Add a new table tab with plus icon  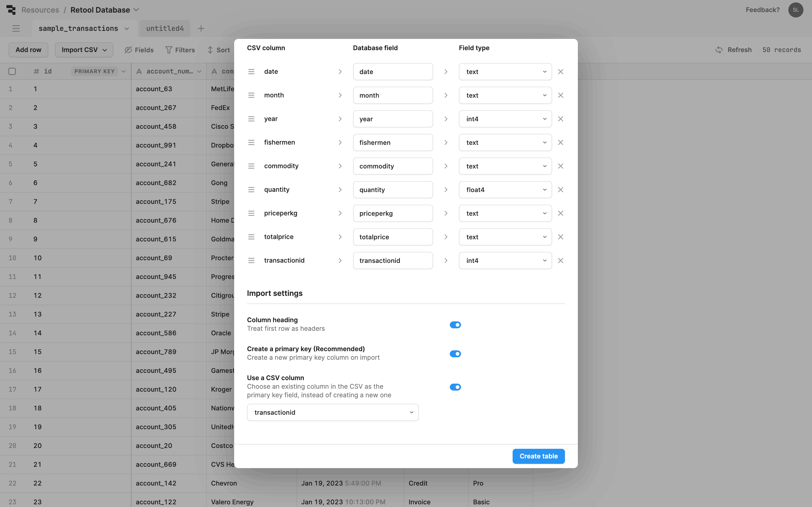coord(201,28)
